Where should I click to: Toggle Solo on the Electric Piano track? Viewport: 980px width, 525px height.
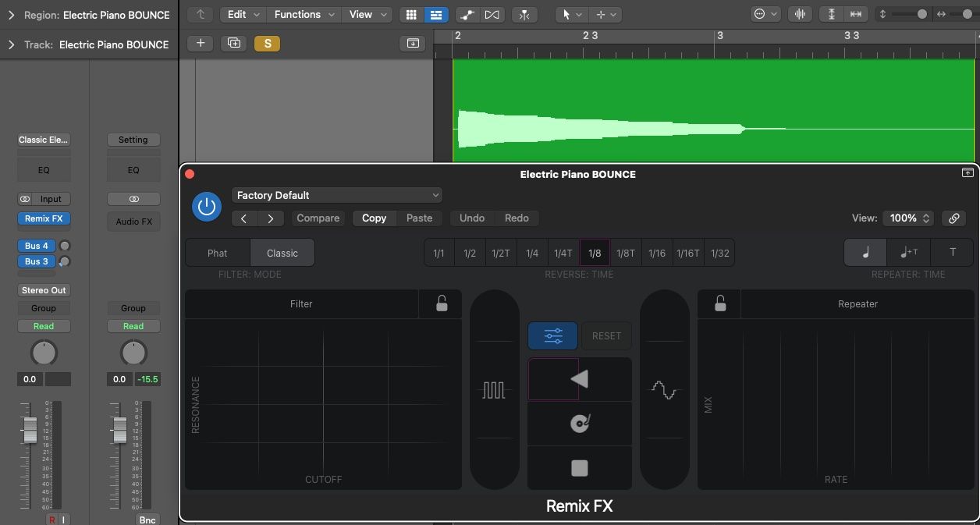tap(267, 44)
